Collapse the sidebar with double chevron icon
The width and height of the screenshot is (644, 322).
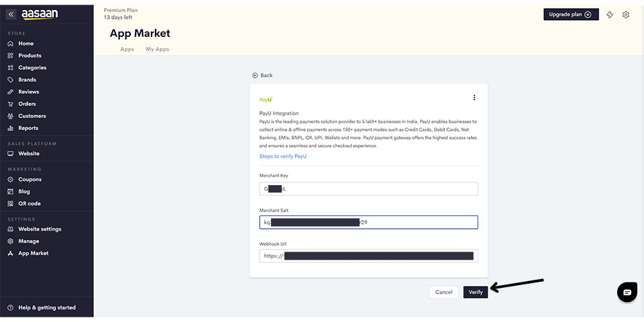[x=11, y=14]
